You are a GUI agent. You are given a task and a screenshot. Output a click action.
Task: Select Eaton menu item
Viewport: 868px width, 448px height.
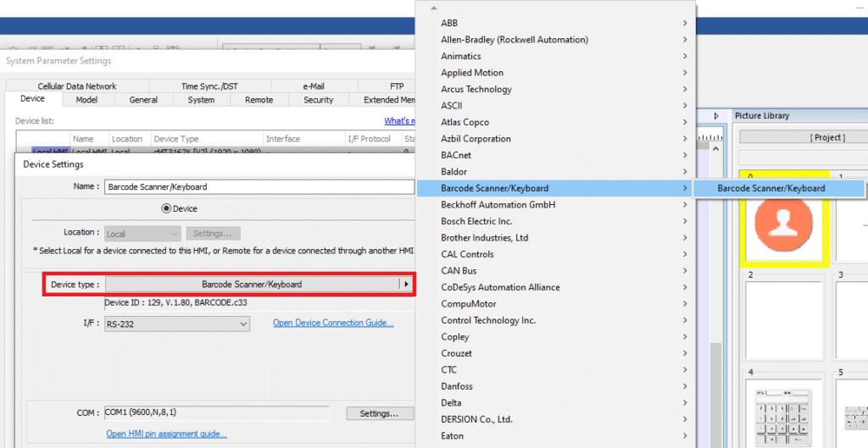(555, 436)
